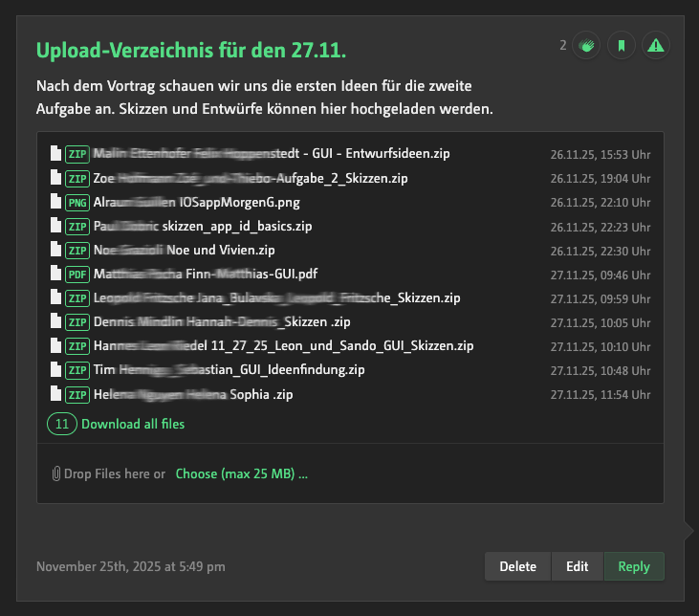
Task: Open skizzen_app_id_basics.zip file
Action: click(x=203, y=227)
